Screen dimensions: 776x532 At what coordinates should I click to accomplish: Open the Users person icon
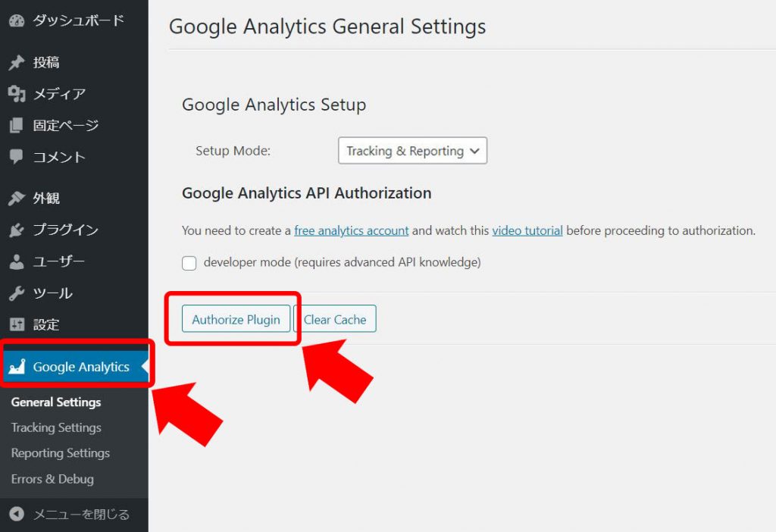17,261
